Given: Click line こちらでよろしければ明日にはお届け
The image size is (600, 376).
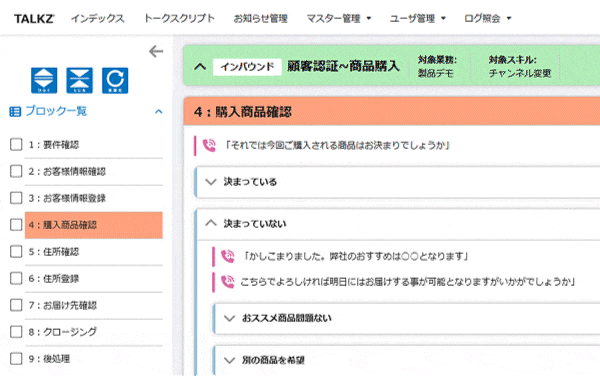Looking at the screenshot, I should tap(408, 282).
